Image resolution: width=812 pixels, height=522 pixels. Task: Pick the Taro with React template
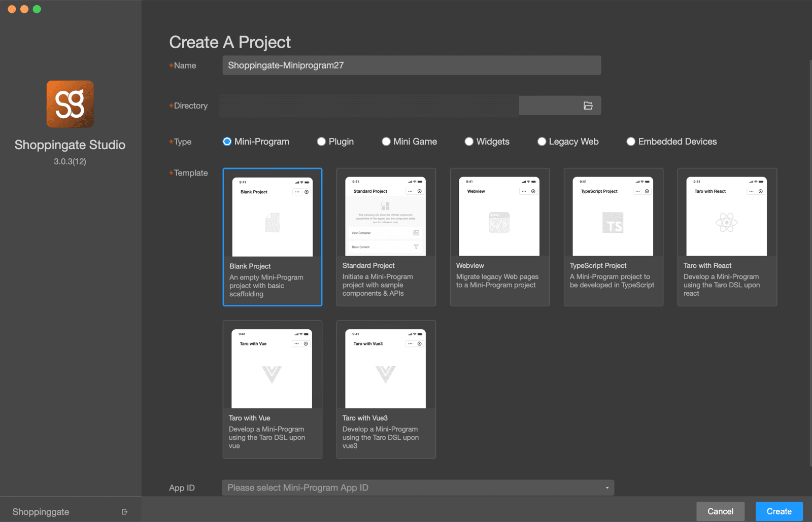tap(727, 237)
